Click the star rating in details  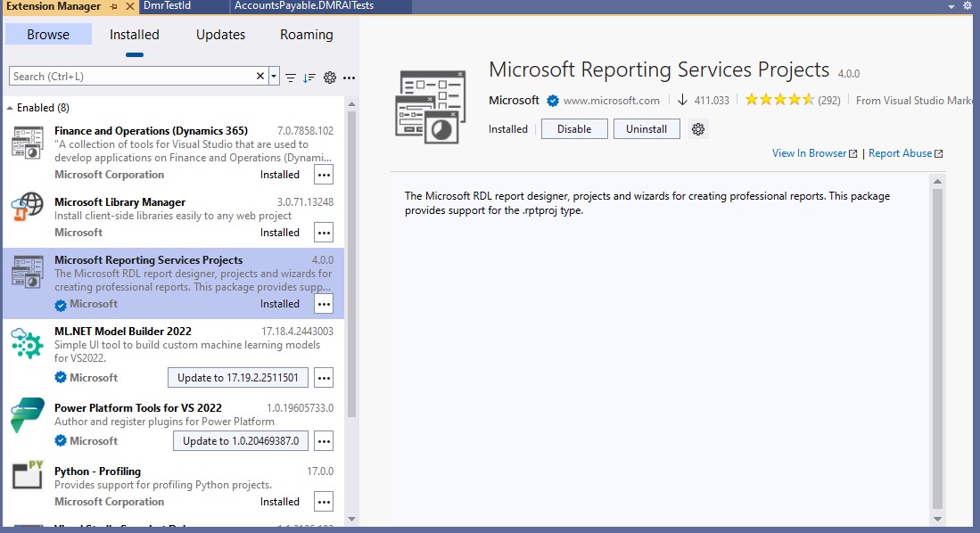pyautogui.click(x=778, y=99)
